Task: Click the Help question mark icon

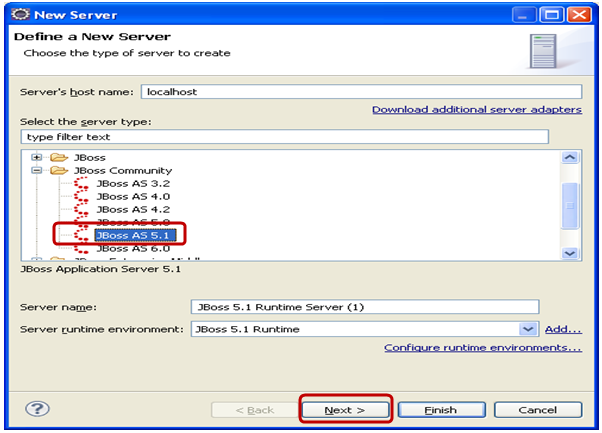Action: [x=37, y=409]
